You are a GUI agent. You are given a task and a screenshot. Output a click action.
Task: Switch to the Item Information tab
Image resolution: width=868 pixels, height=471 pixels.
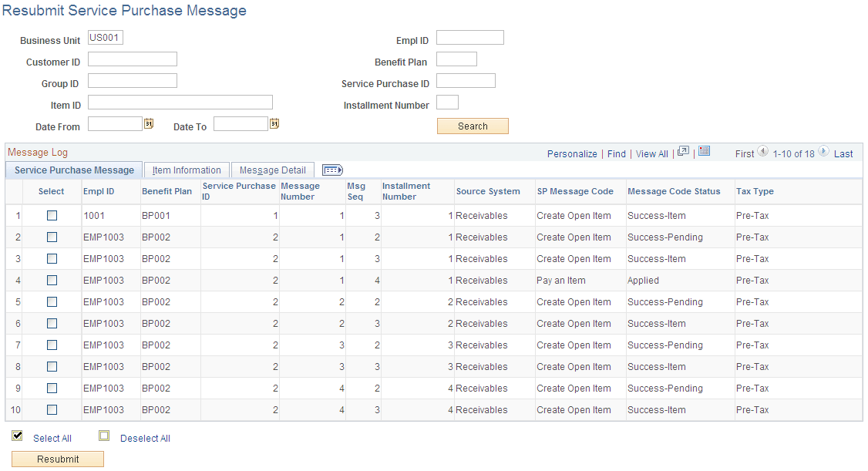coord(186,170)
